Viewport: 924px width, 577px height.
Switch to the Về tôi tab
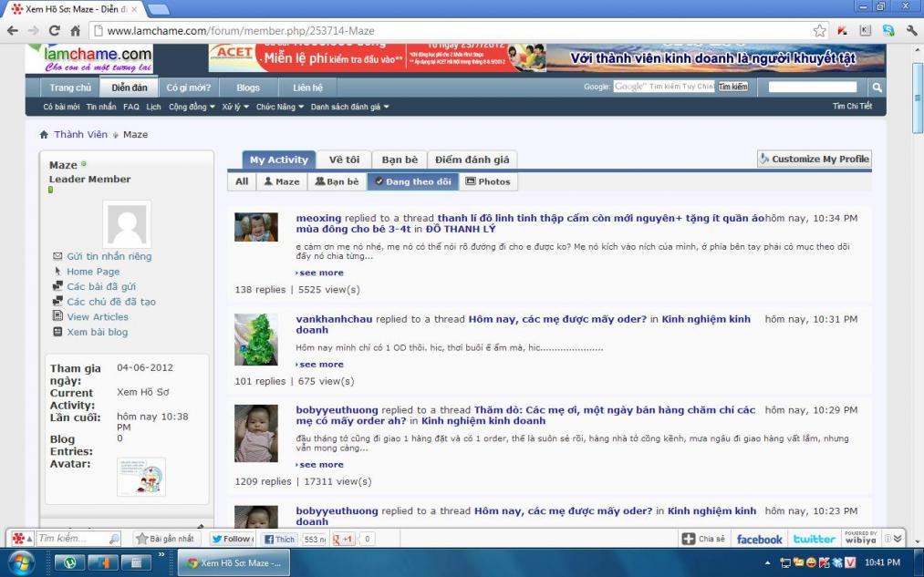(x=344, y=160)
